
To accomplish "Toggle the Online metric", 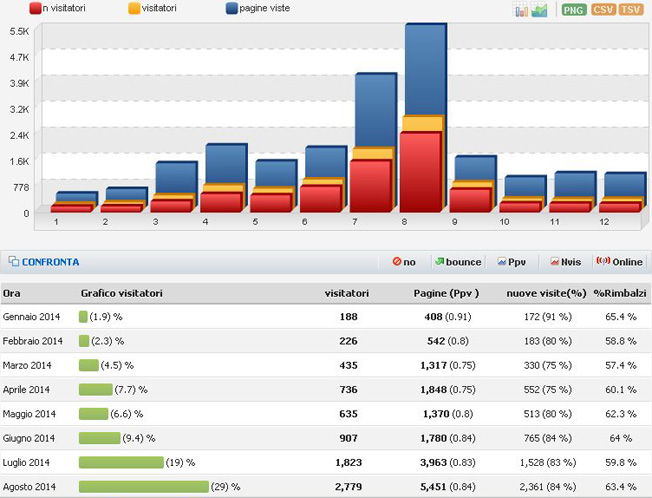I will [x=620, y=262].
